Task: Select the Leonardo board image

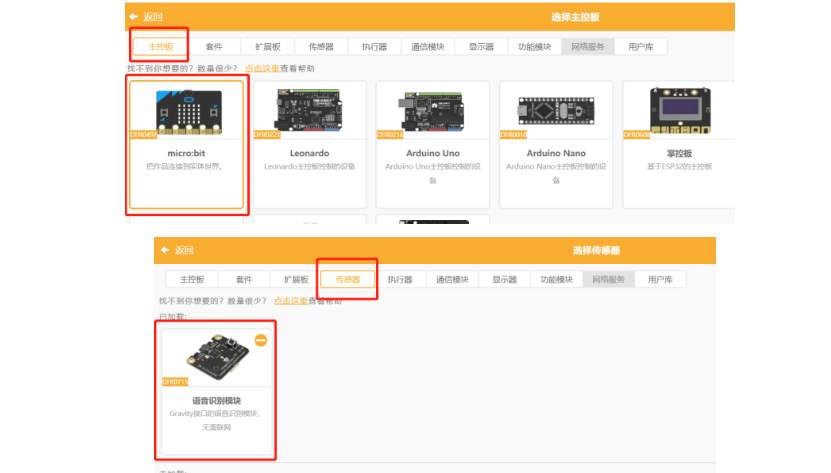Action: [310, 110]
